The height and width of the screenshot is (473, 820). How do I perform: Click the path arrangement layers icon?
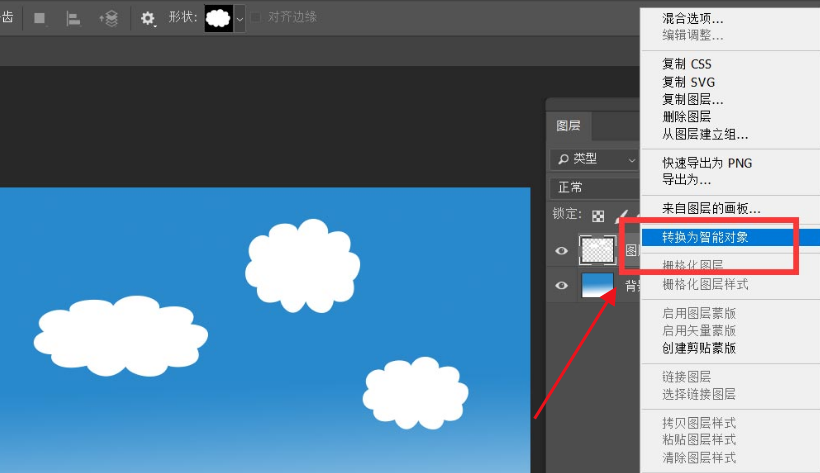[108, 18]
